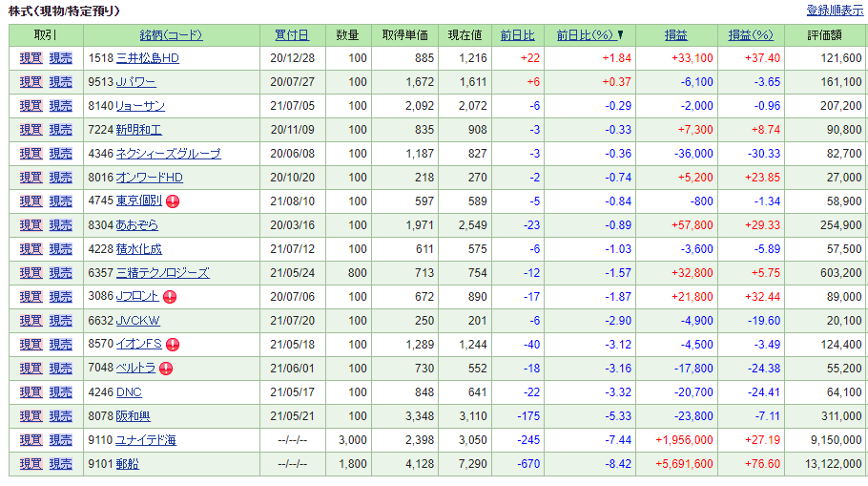Click 現売 for 東京個別 row
The width and height of the screenshot is (868, 486).
(61, 201)
